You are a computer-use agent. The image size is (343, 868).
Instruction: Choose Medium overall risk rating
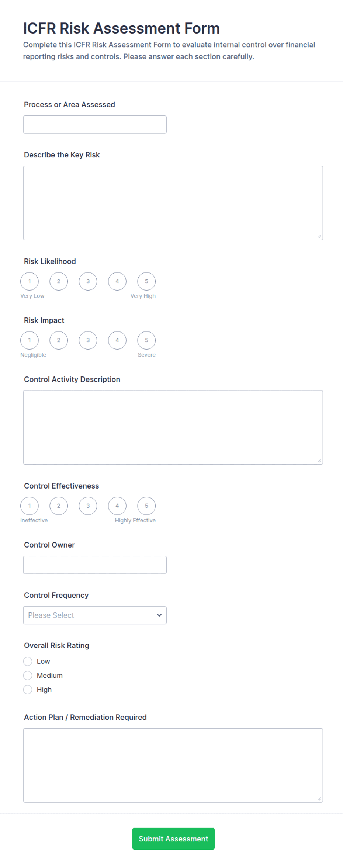pos(28,676)
